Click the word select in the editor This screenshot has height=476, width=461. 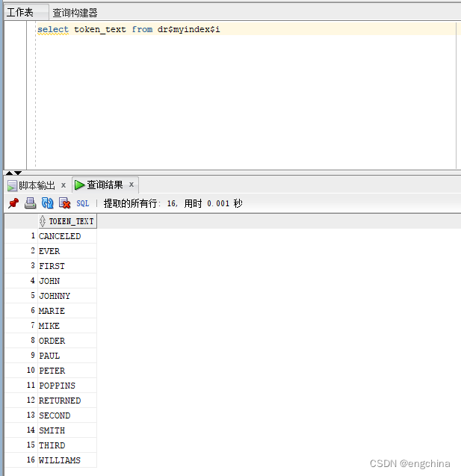53,29
